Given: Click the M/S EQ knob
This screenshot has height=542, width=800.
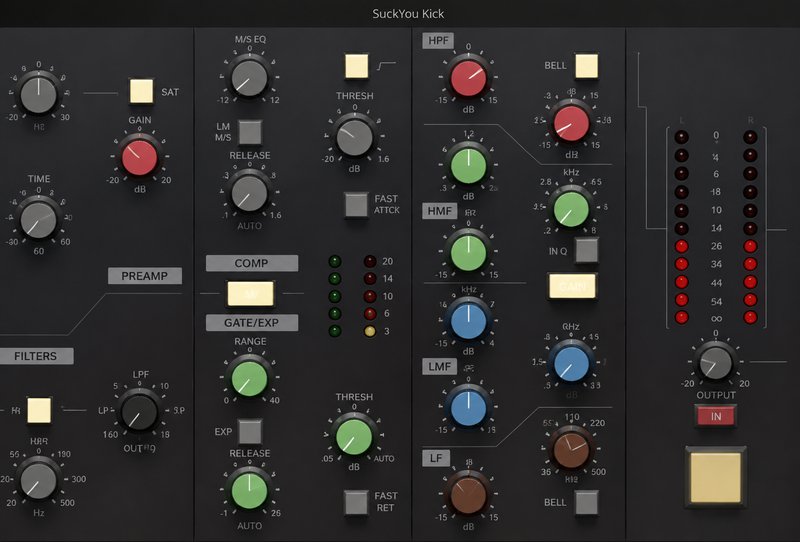Looking at the screenshot, I should point(249,78).
